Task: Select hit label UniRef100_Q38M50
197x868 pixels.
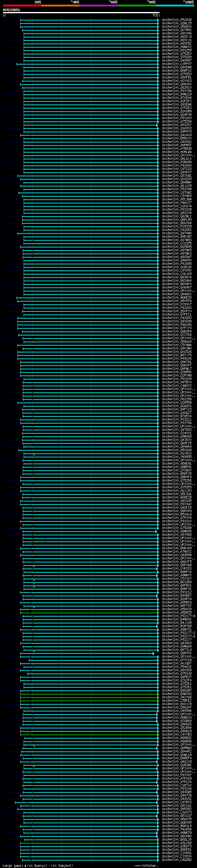Action: pos(177,372)
